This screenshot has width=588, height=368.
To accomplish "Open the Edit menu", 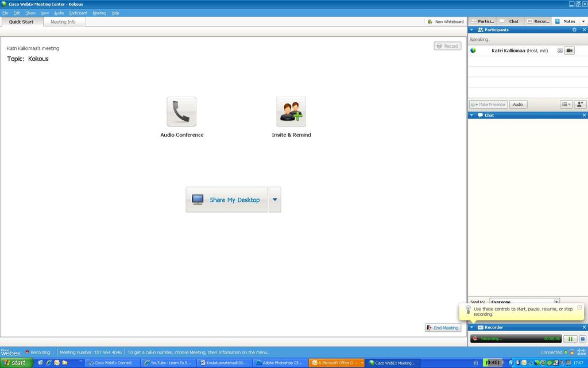I will [x=17, y=13].
